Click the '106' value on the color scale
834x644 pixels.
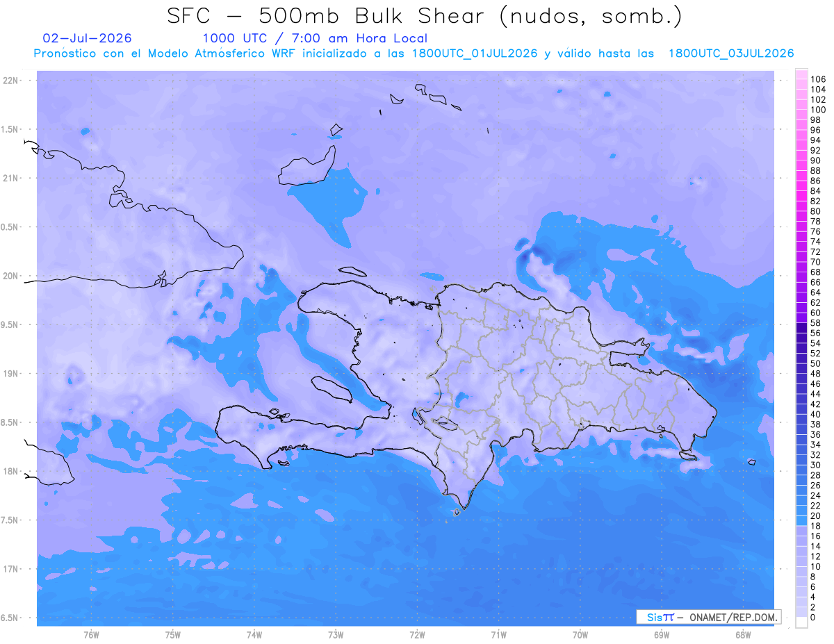818,80
